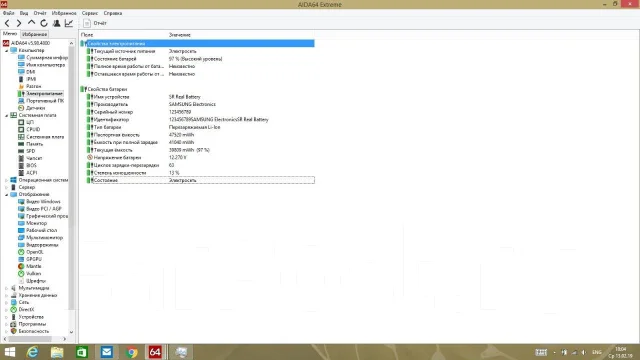Image resolution: width=640 pixels, height=360 pixels.
Task: Open the graph chart toolbar icon
Action: click(x=69, y=23)
